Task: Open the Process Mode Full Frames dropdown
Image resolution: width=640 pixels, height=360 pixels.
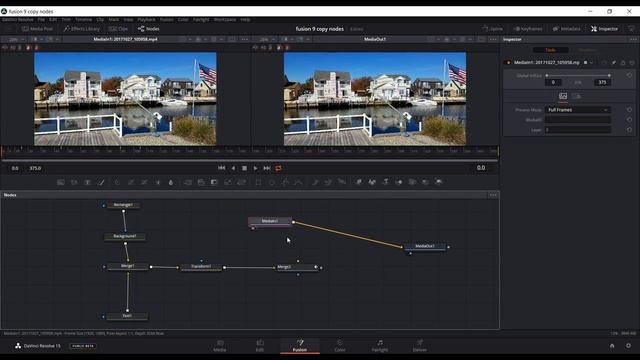Action: [578, 110]
